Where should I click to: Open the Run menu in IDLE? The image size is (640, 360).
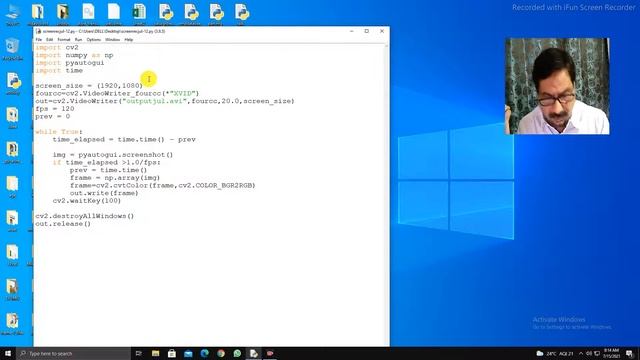click(x=78, y=40)
